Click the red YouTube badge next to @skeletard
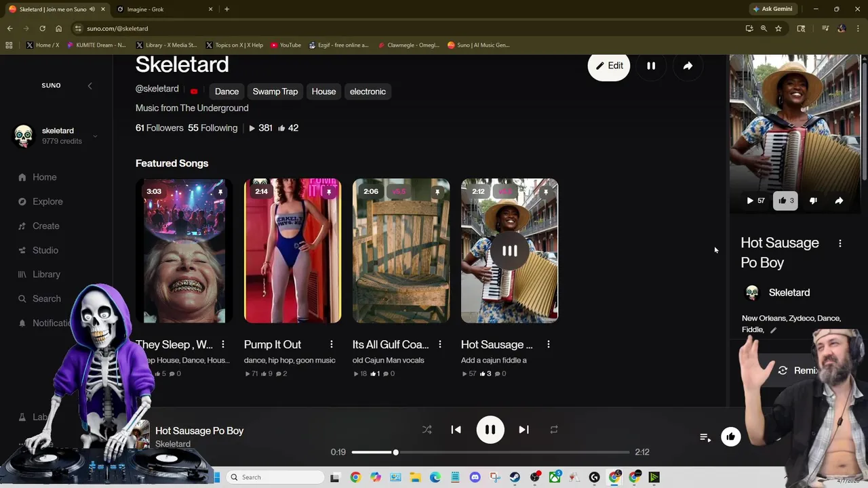The image size is (868, 488). tap(194, 91)
